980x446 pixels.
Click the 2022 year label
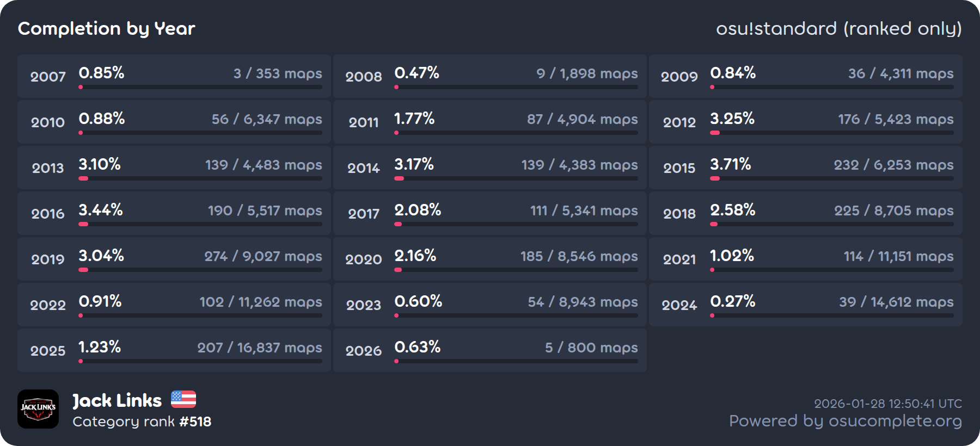[48, 305]
